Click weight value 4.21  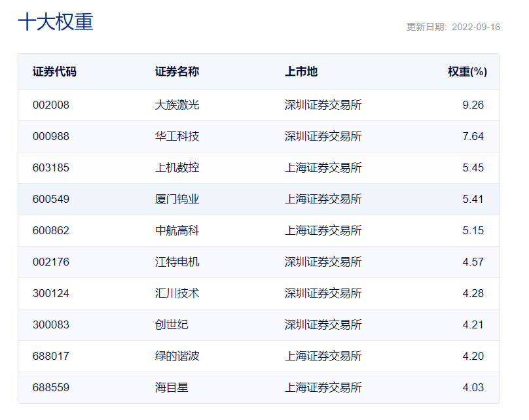pyautogui.click(x=473, y=324)
